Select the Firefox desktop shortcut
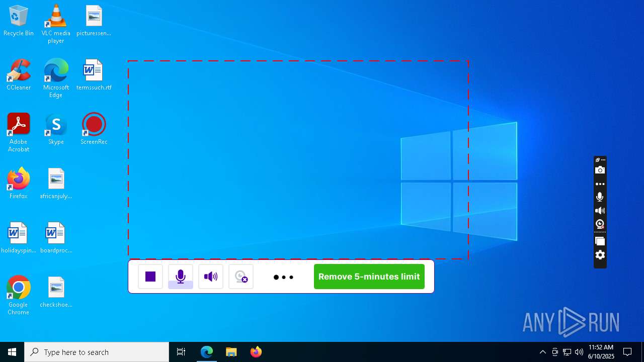The height and width of the screenshot is (362, 644). 19,184
